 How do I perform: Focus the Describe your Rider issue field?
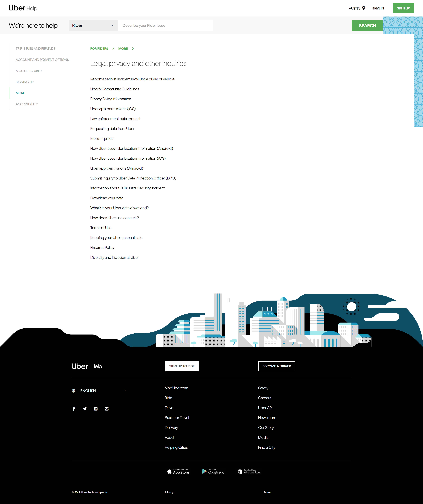coord(165,25)
